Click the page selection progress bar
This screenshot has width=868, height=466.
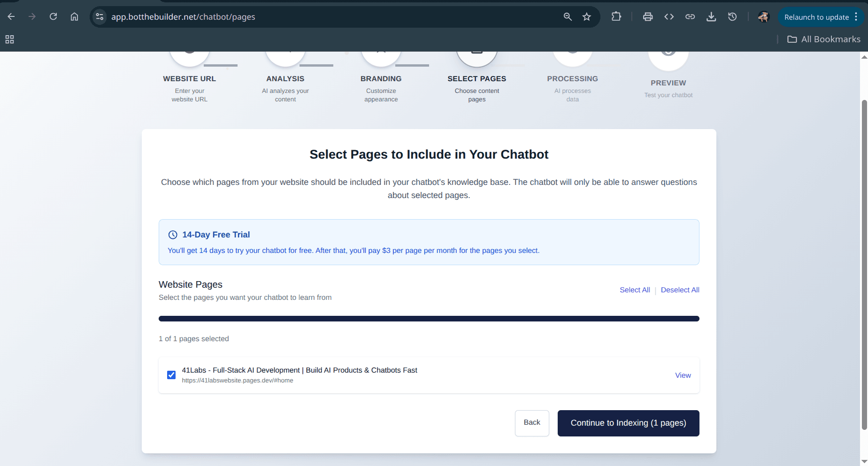[429, 319]
